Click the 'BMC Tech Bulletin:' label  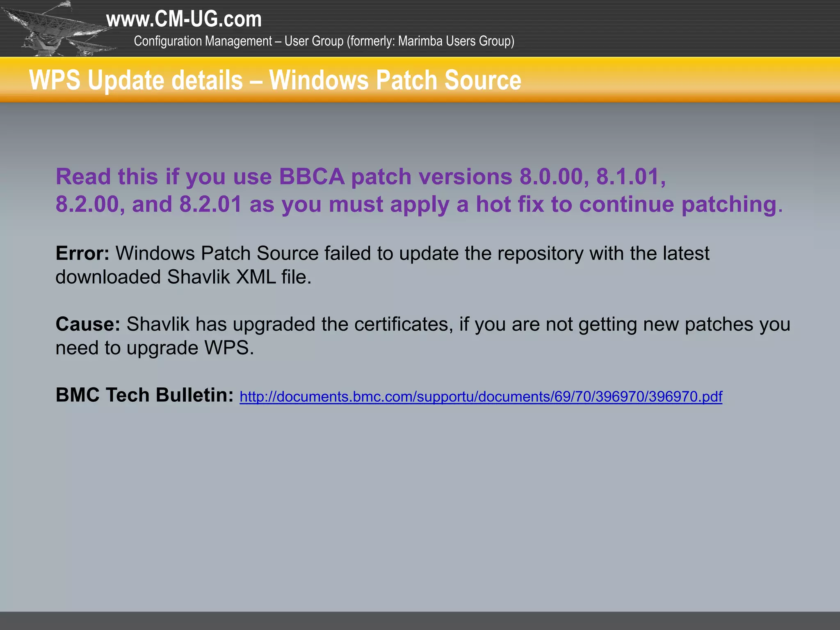point(145,395)
